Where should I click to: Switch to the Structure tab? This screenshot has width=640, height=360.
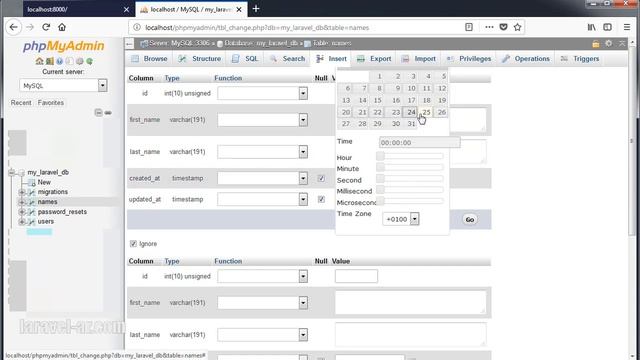(x=200, y=59)
